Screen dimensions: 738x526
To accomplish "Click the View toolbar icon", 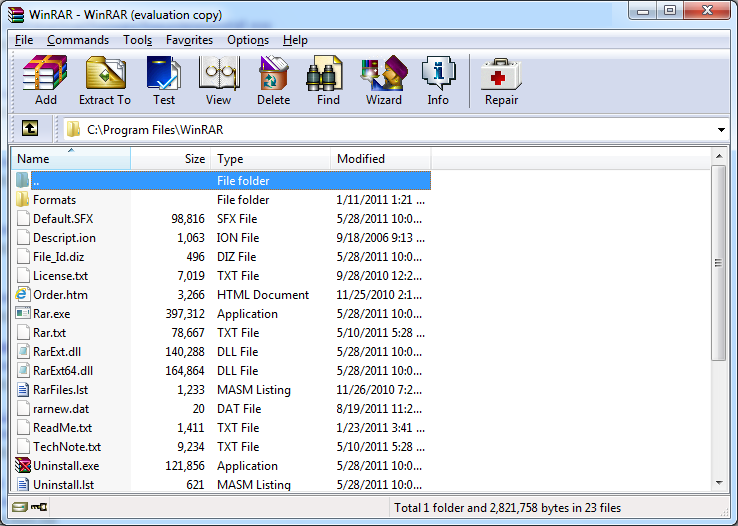I will point(219,73).
